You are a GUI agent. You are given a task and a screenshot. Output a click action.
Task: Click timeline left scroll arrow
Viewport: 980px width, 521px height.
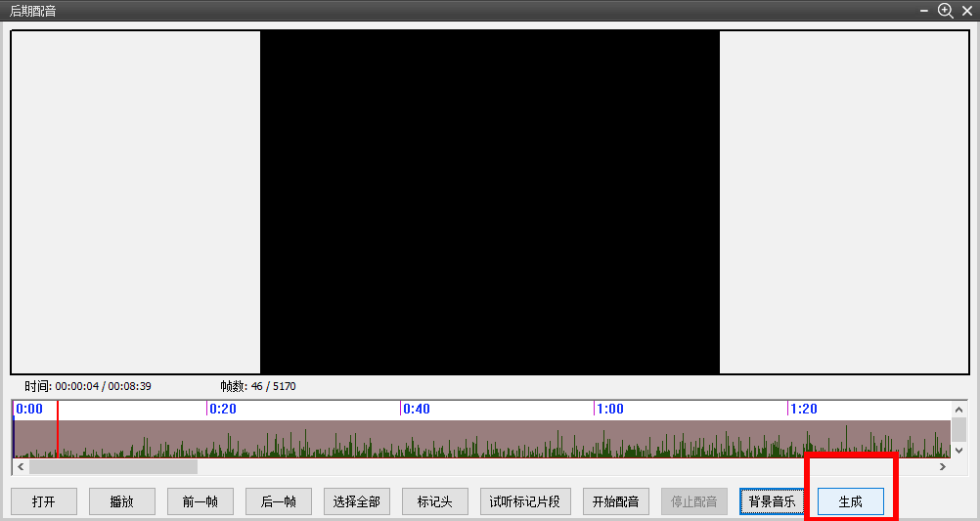(21, 466)
